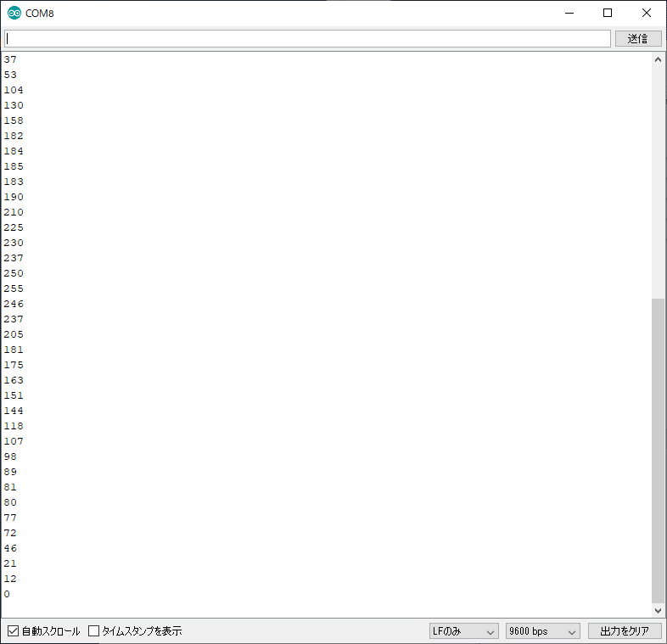Click the last output value 0
Image resolution: width=667 pixels, height=644 pixels.
7,594
